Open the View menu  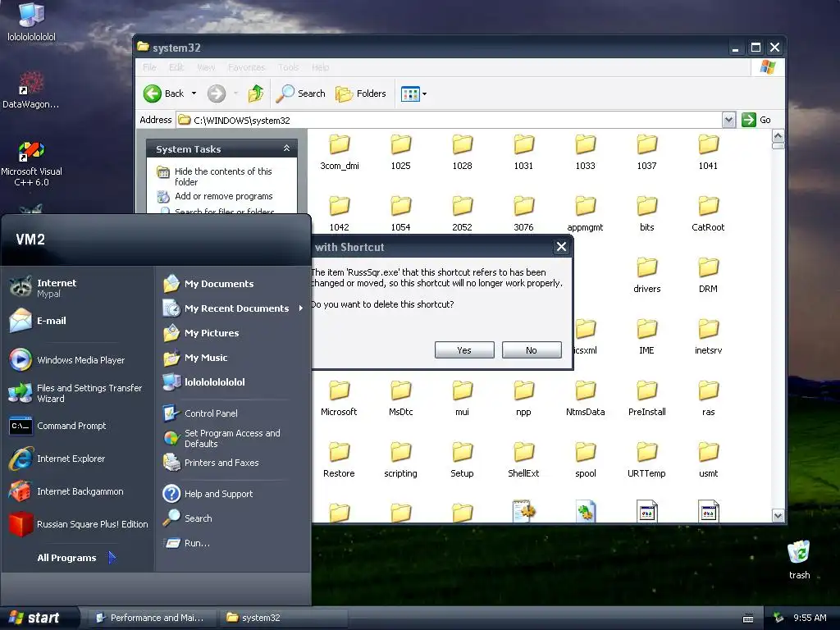206,67
